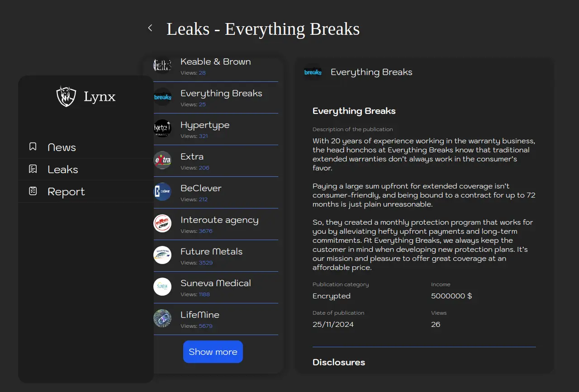579x392 pixels.
Task: Select Everything Breaks in the publications list
Action: coord(221,94)
